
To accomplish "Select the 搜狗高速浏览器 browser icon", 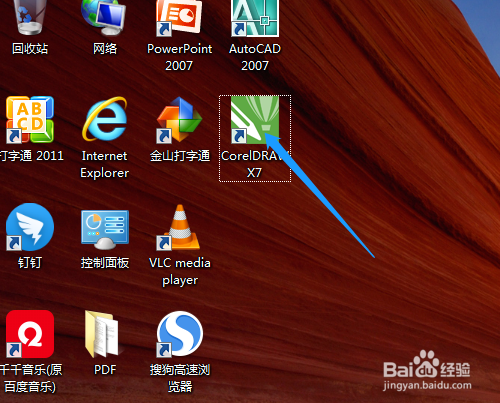I will point(179,334).
